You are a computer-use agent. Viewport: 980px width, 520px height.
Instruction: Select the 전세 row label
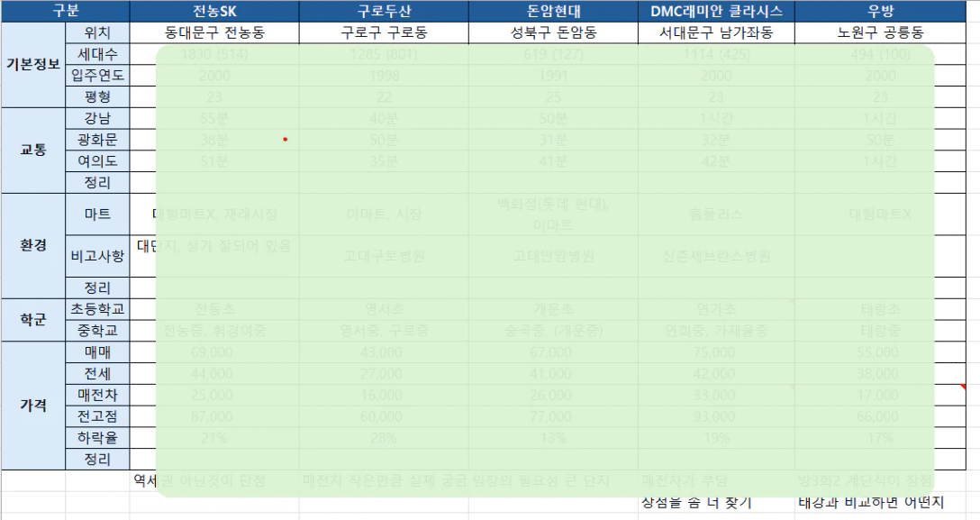click(97, 374)
